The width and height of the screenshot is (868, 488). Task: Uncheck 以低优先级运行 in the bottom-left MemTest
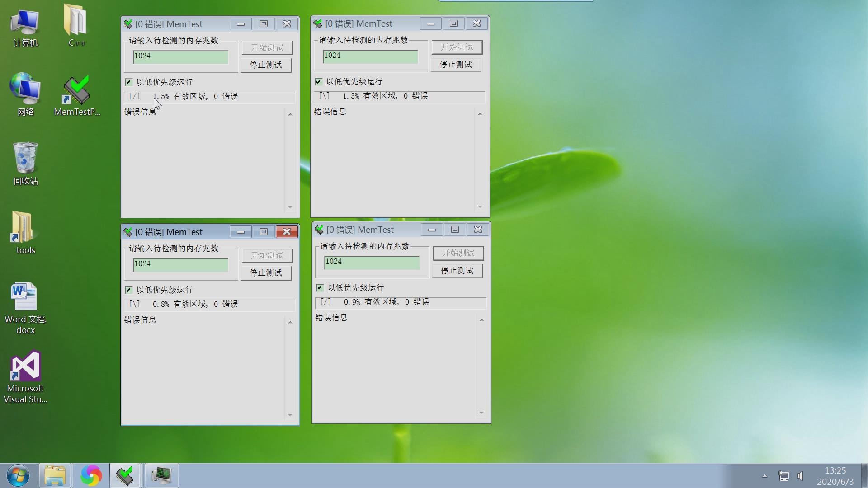coord(128,290)
